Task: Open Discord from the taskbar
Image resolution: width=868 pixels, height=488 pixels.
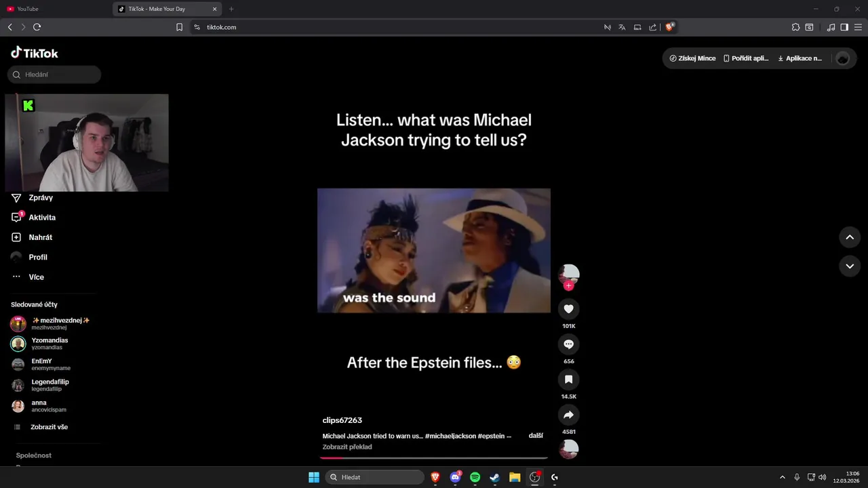Action: click(x=456, y=477)
